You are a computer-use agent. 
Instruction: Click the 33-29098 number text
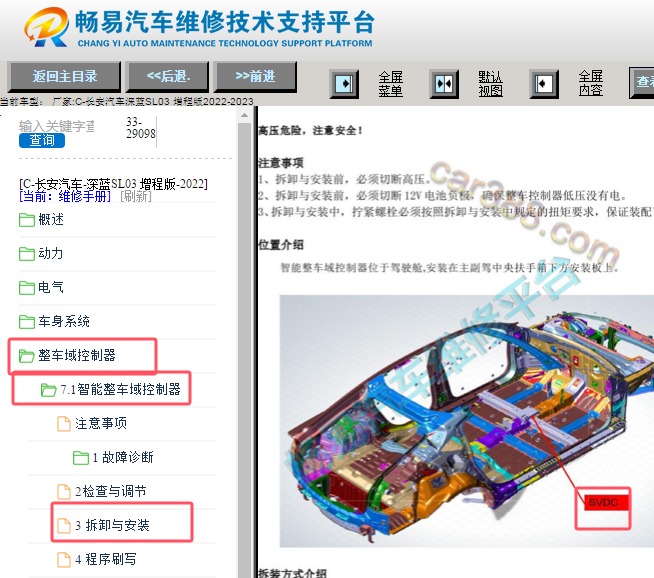point(141,128)
